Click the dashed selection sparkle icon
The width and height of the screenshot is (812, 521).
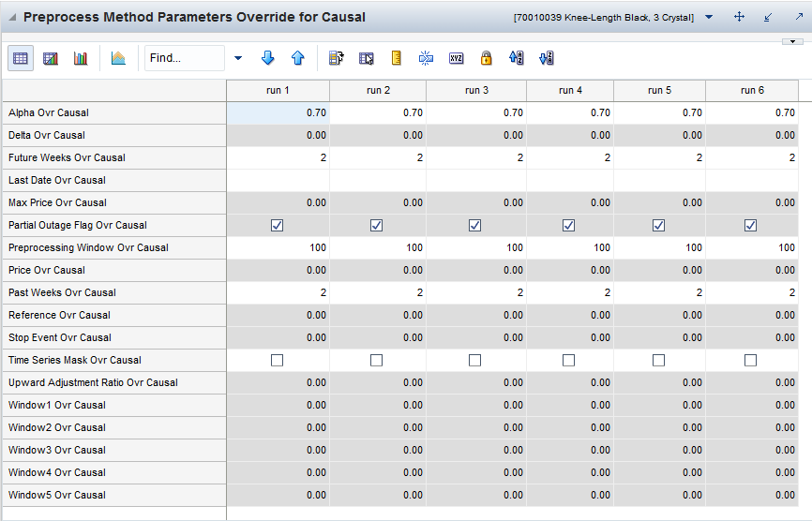coord(427,58)
